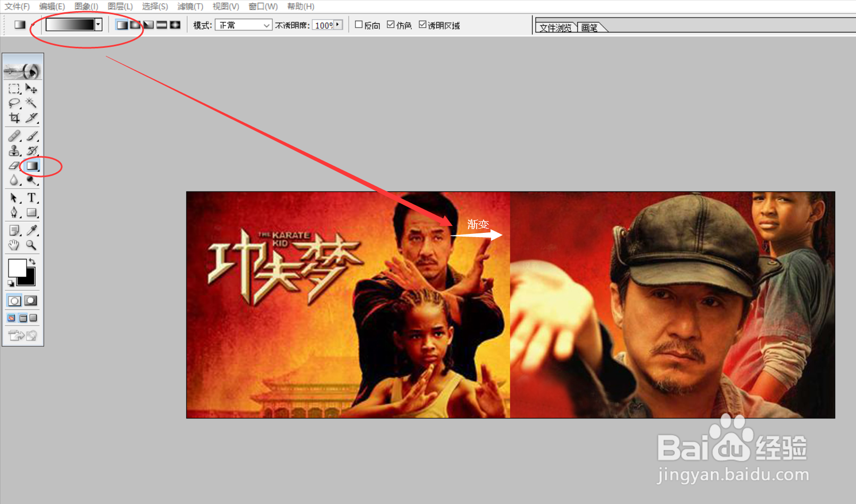
Task: Select the Type tool
Action: pyautogui.click(x=31, y=198)
